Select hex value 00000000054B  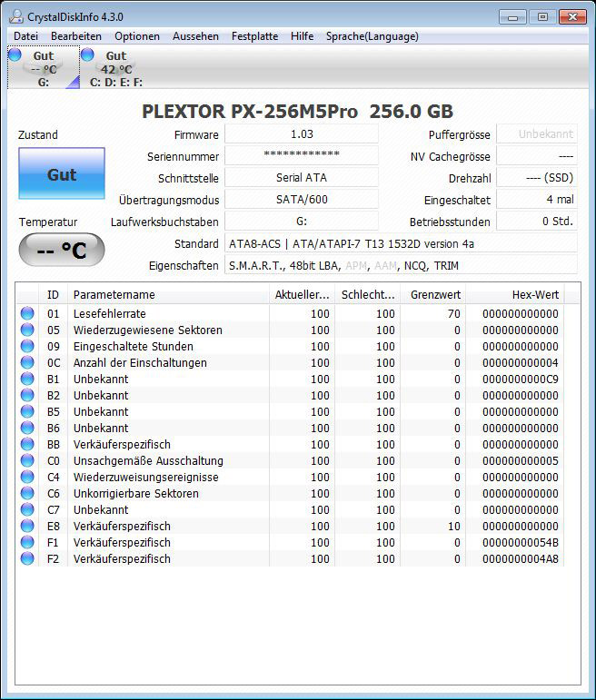coord(520,542)
